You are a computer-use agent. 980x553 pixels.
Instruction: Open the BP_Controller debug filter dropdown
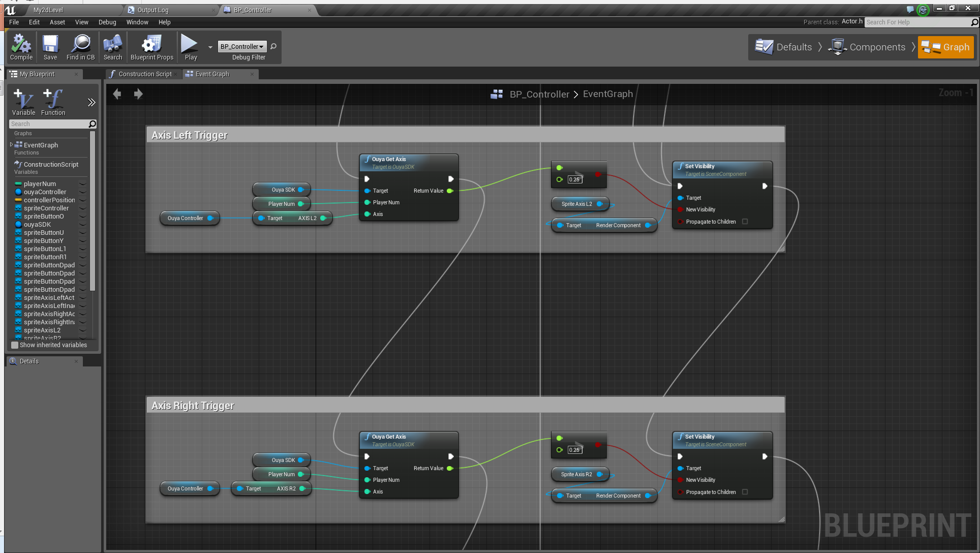click(242, 47)
